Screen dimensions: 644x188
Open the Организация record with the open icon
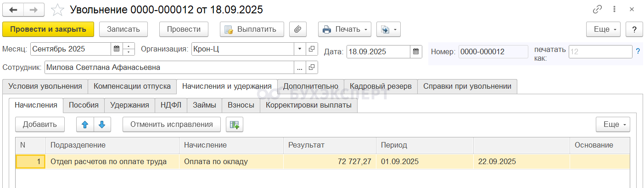[x=312, y=49]
